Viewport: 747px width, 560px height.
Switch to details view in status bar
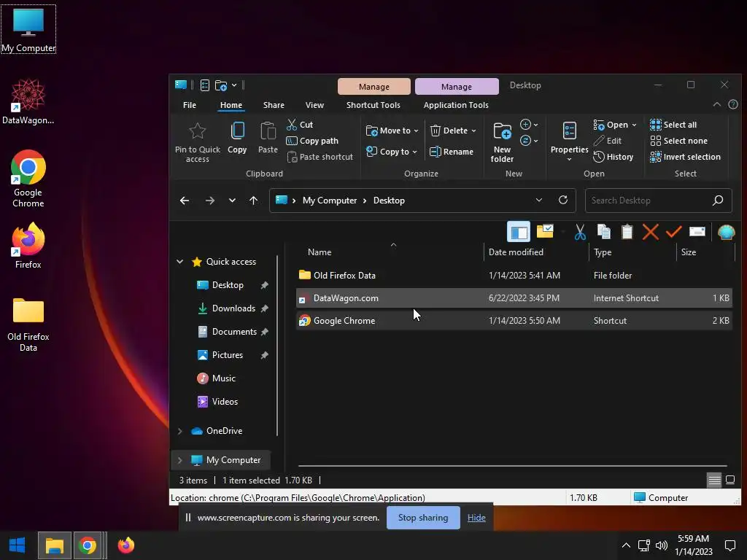(x=714, y=480)
